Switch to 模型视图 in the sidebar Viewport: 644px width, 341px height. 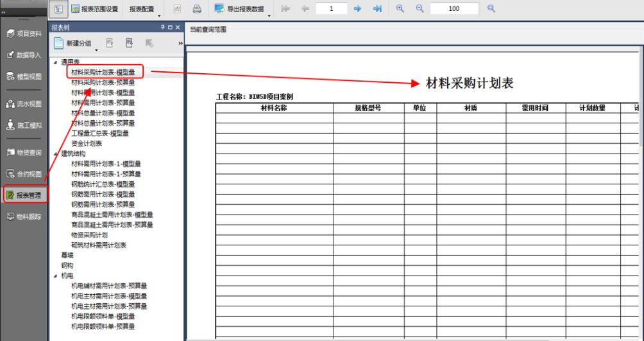pos(24,76)
